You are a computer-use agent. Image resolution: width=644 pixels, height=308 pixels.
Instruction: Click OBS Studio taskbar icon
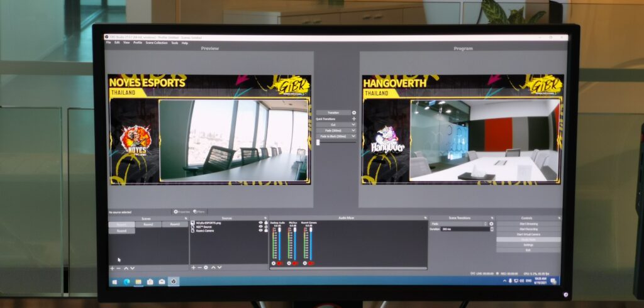click(174, 282)
